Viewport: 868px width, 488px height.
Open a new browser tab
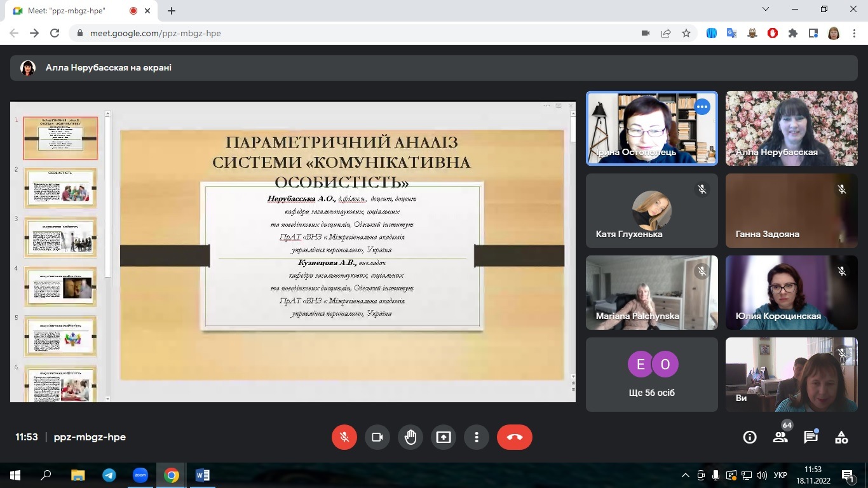172,11
